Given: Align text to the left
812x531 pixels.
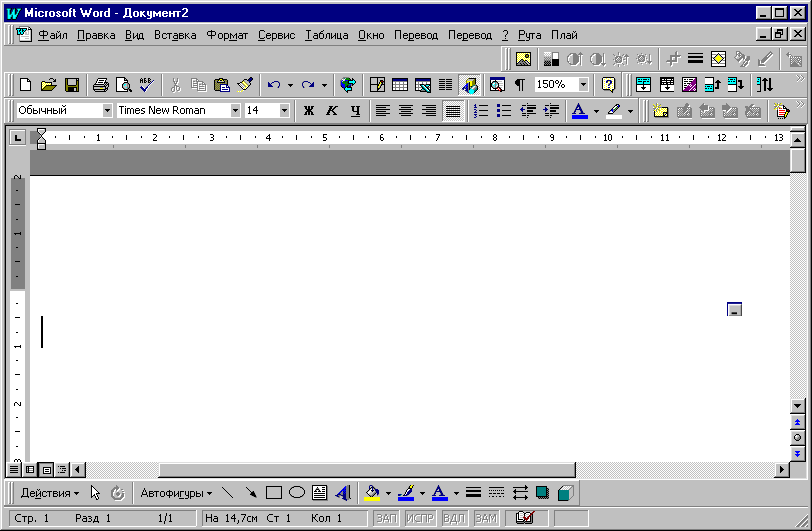Looking at the screenshot, I should tap(383, 110).
